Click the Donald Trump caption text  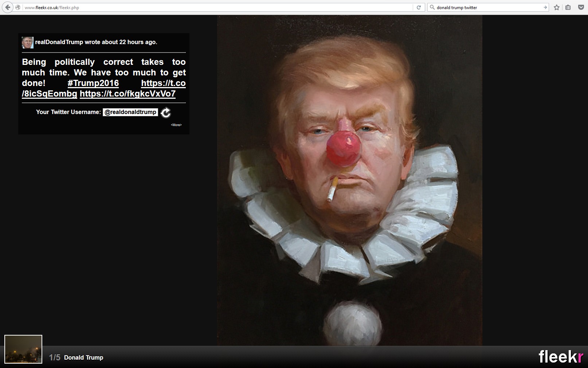coord(84,358)
